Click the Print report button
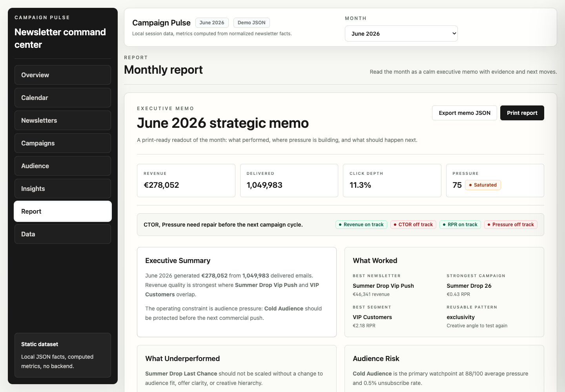The height and width of the screenshot is (392, 565). click(522, 113)
